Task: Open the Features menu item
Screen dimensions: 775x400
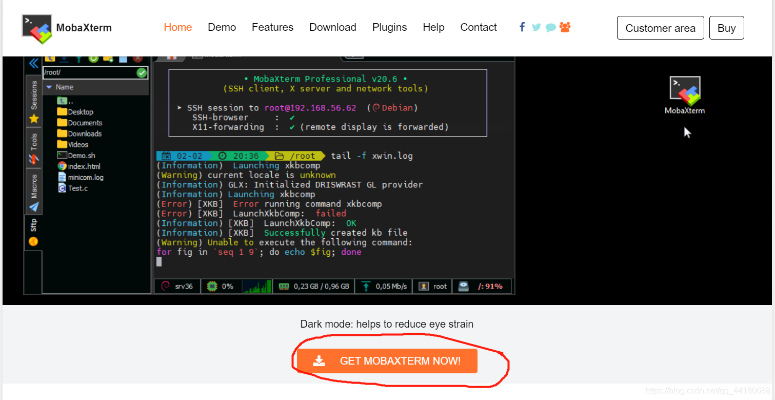Action: pos(272,28)
